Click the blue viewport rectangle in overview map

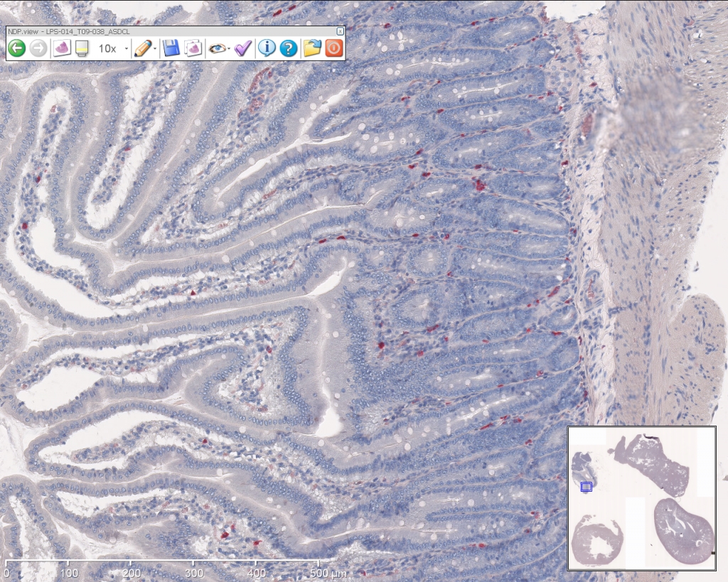pos(586,486)
